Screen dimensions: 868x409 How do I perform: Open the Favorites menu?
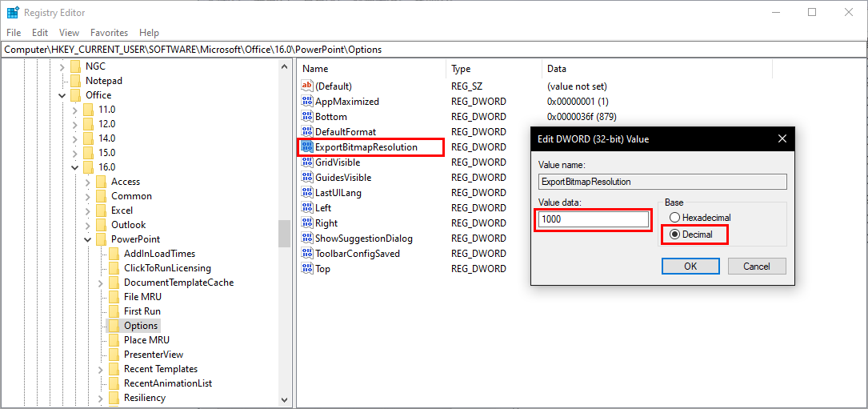[x=109, y=33]
